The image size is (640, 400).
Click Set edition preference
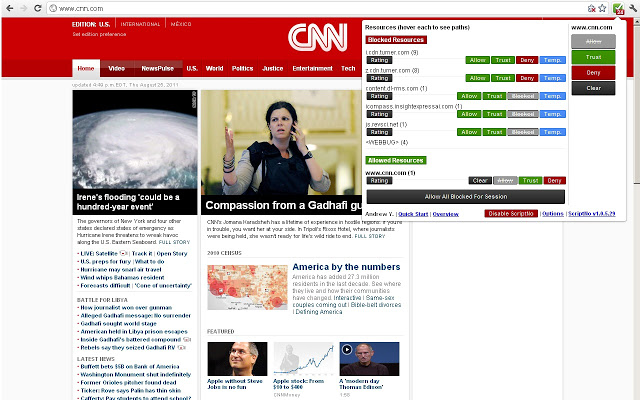pyautogui.click(x=99, y=34)
